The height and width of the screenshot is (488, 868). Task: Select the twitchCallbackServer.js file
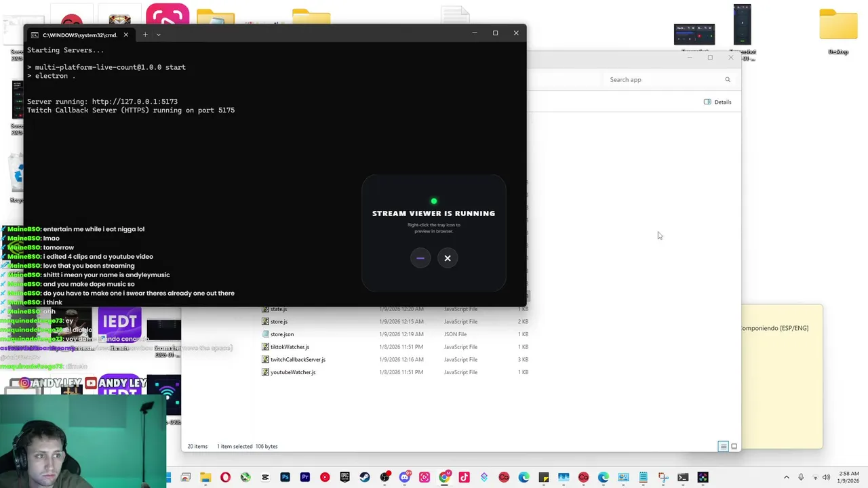click(x=298, y=360)
